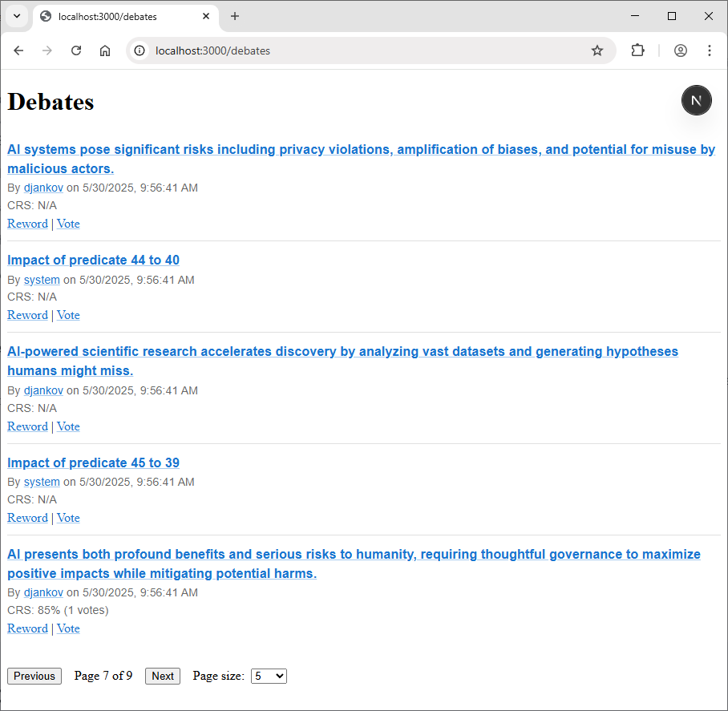The width and height of the screenshot is (728, 711).
Task: Click the Next.js dev tools N badge
Action: 696,100
